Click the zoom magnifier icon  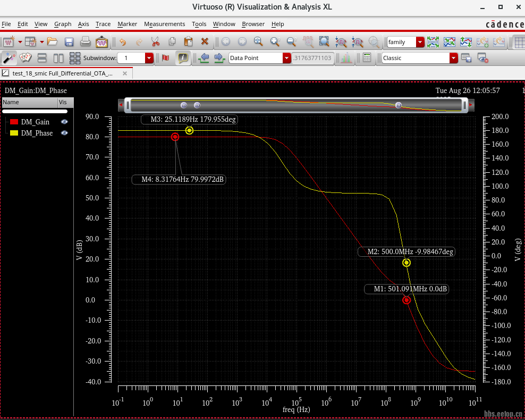[x=258, y=41]
